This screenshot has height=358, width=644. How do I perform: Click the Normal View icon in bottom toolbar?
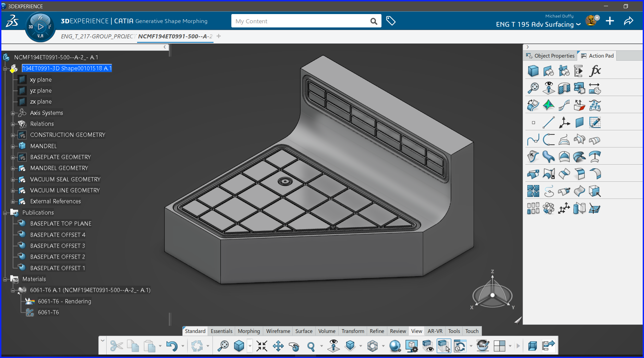[333, 346]
